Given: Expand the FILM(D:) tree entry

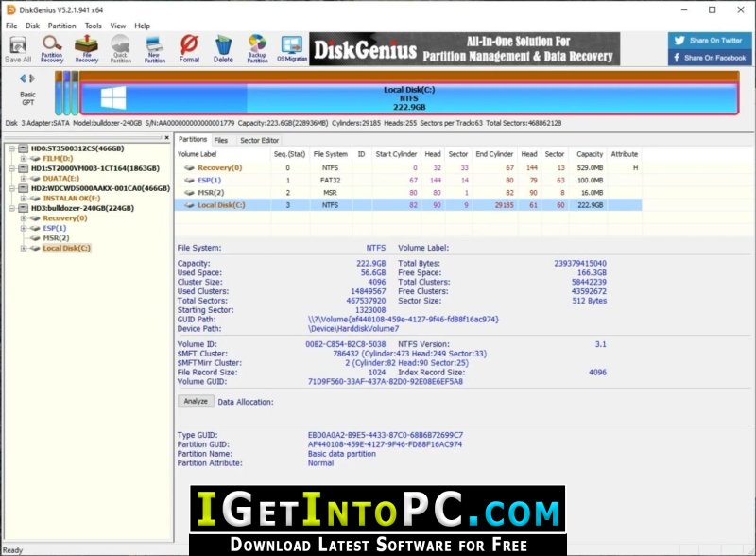Looking at the screenshot, I should [x=23, y=158].
